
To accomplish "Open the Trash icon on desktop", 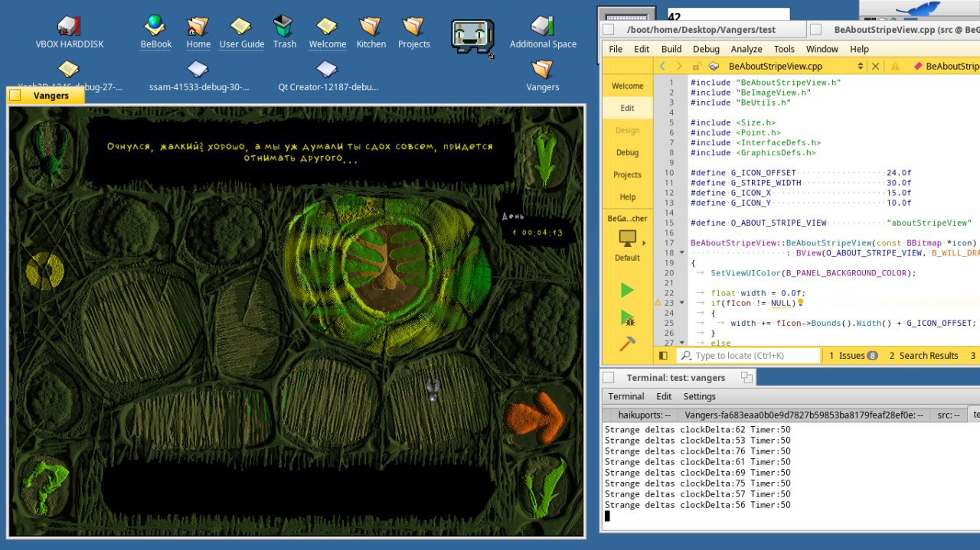I will pyautogui.click(x=284, y=26).
